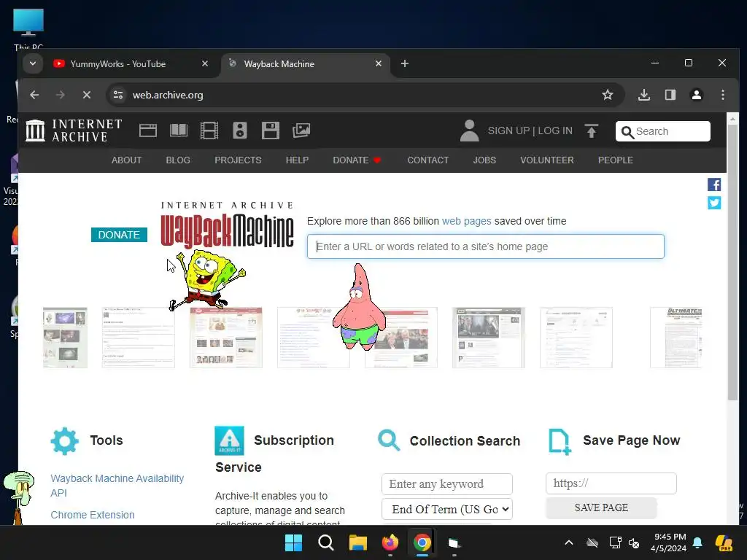Click the Upload arrow icon
Image resolution: width=747 pixels, height=560 pixels.
pyautogui.click(x=591, y=131)
